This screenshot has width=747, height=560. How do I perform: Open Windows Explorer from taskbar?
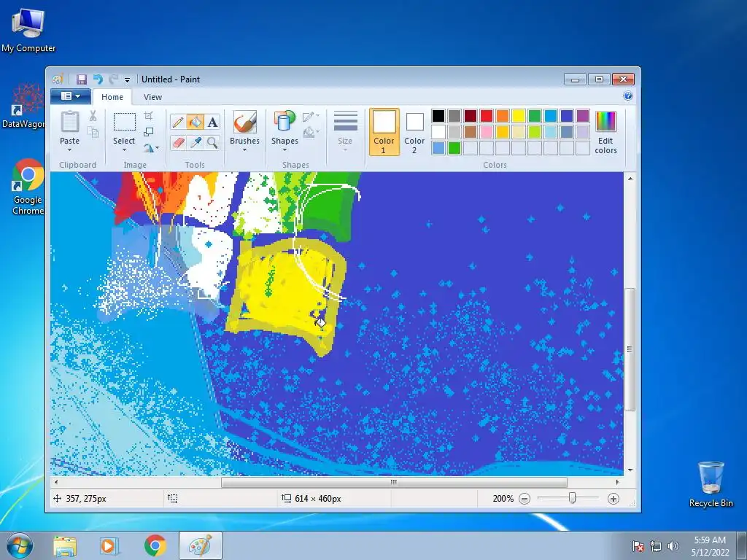[x=65, y=545]
